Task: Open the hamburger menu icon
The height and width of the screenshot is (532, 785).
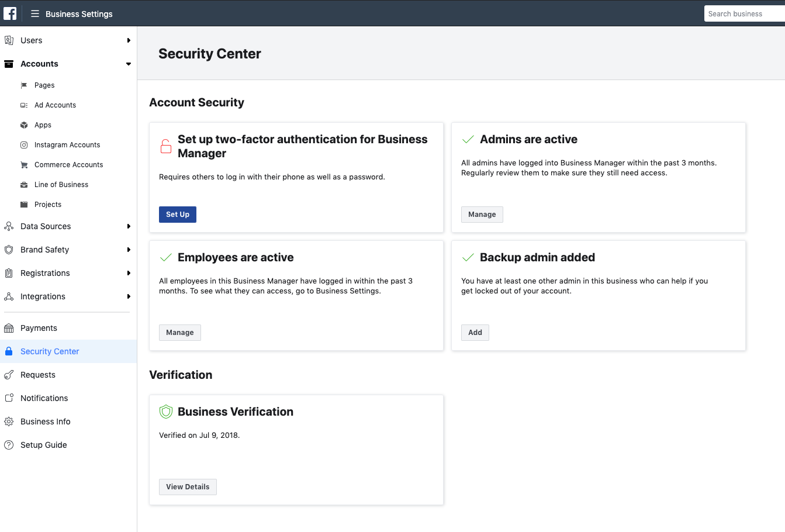Action: pos(35,13)
